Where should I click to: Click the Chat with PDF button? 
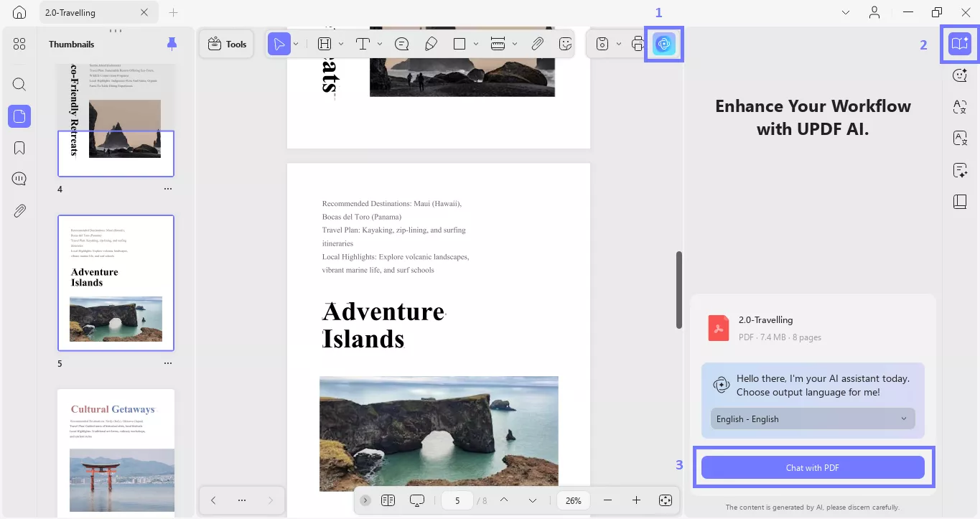812,467
